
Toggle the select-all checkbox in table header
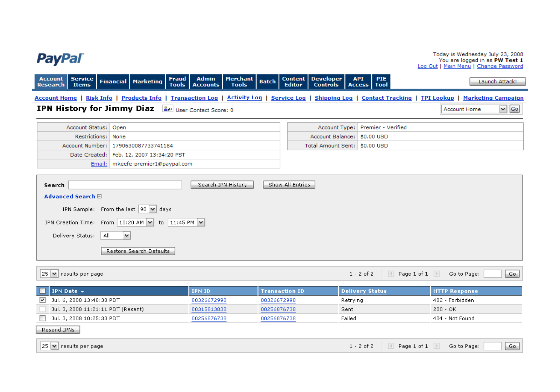click(x=43, y=291)
